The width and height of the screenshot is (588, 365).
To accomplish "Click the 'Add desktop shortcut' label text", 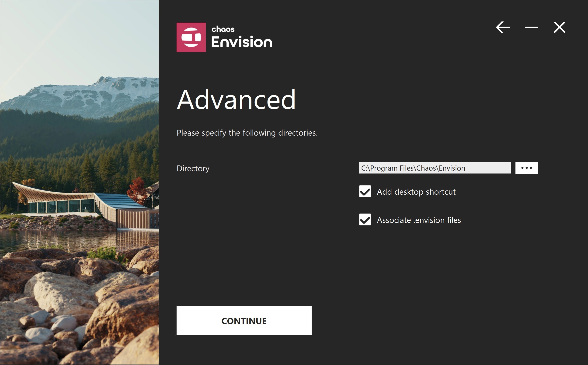I will click(416, 192).
